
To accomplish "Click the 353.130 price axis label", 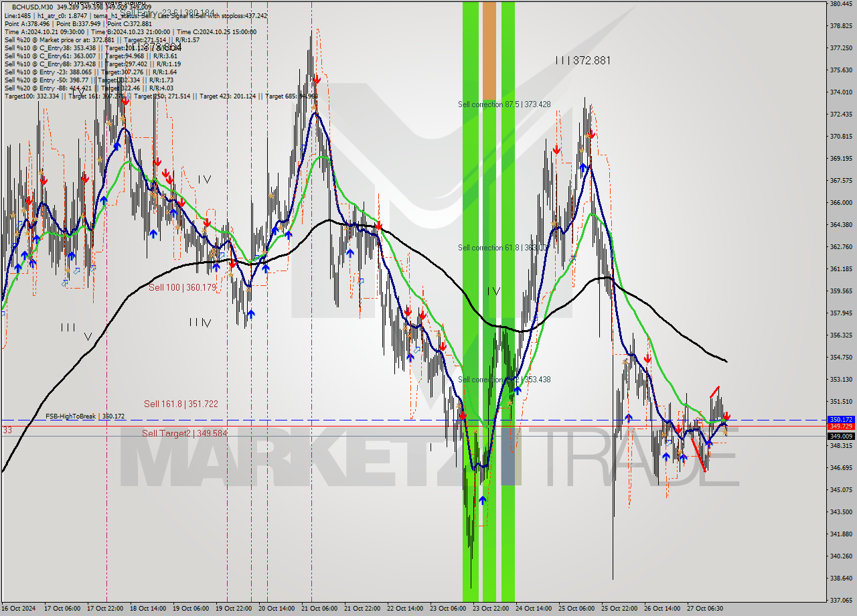I will (841, 380).
